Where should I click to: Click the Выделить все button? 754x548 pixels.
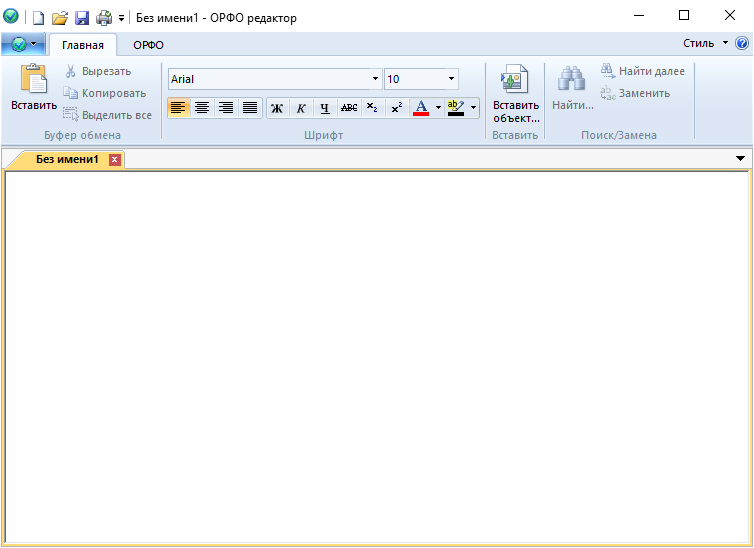point(107,115)
